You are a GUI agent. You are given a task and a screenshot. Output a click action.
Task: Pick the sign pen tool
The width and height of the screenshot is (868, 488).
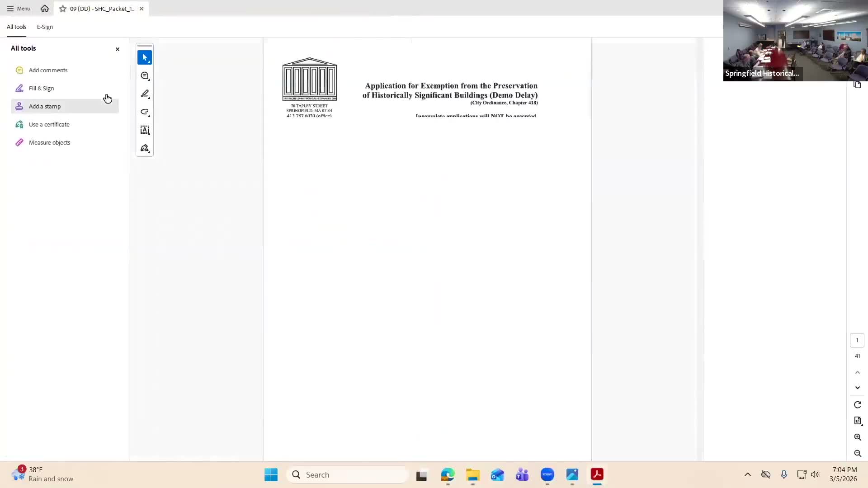click(145, 148)
